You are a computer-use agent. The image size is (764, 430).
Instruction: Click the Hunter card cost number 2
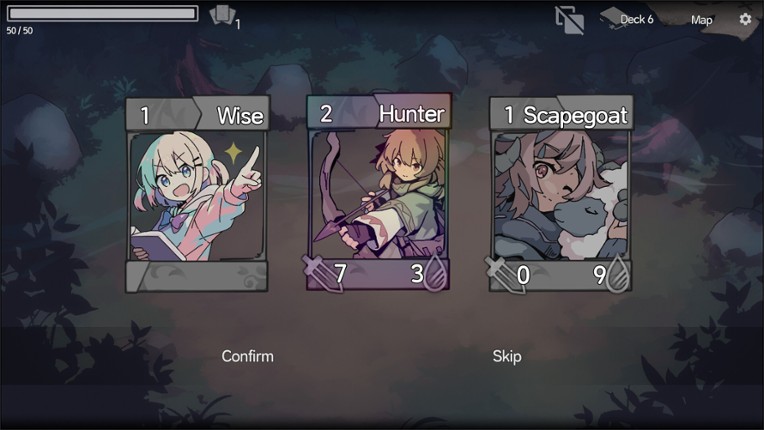326,113
